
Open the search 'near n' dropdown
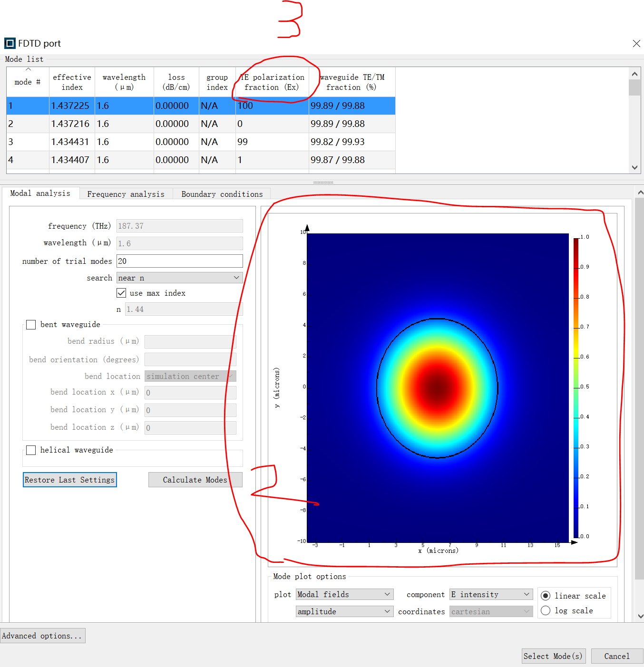pos(180,278)
